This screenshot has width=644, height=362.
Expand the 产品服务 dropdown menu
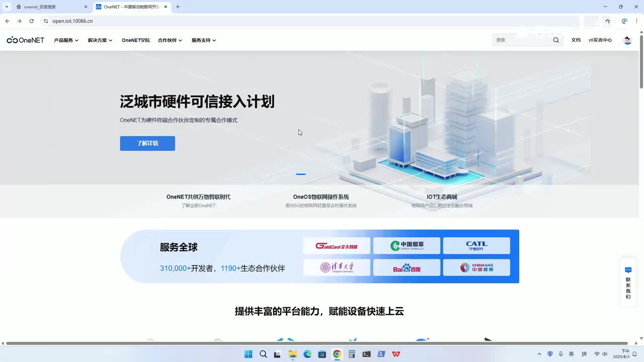pos(66,40)
